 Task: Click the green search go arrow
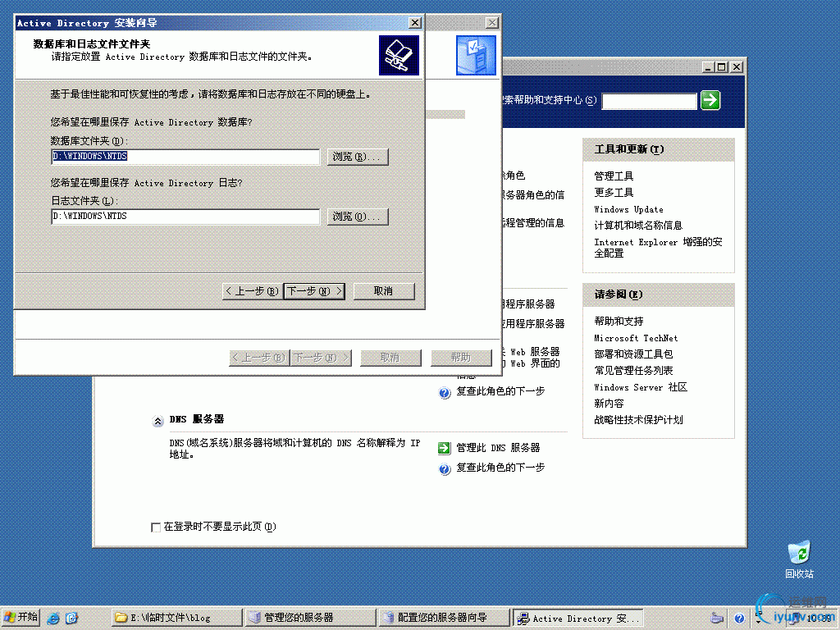click(x=710, y=100)
